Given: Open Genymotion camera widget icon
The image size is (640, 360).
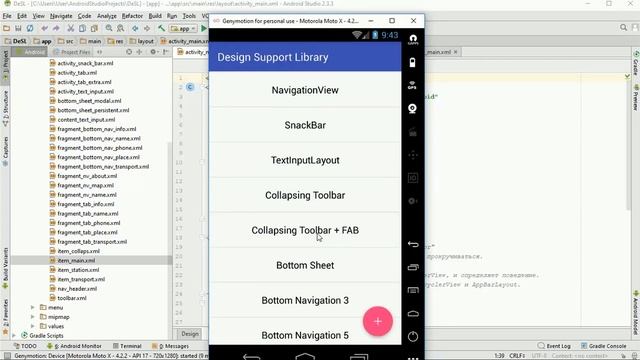Looking at the screenshot, I should click(x=413, y=109).
